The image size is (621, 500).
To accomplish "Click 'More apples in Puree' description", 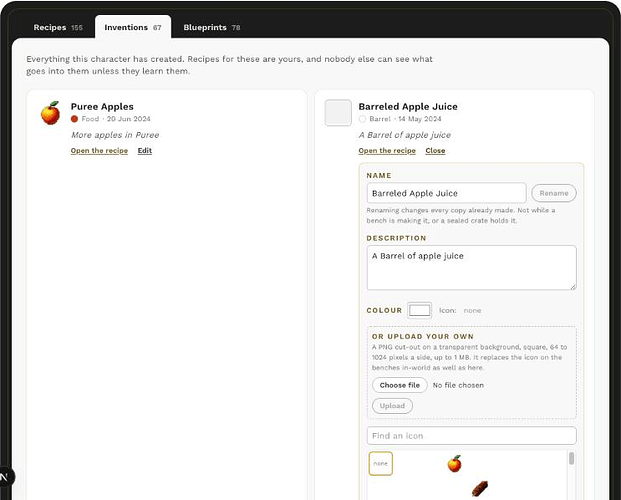I will (115, 135).
